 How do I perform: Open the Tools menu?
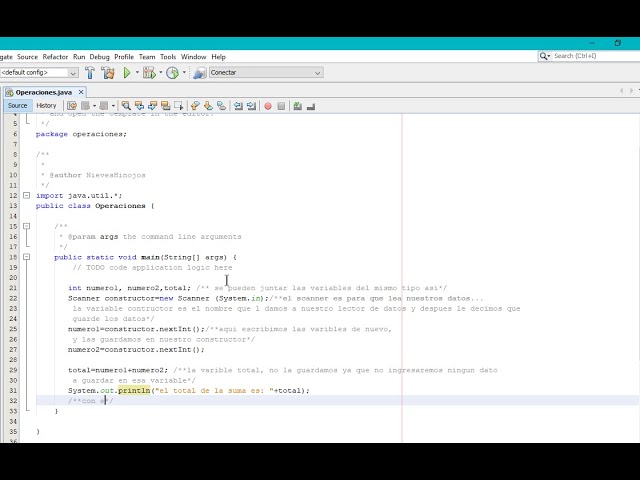pos(168,57)
